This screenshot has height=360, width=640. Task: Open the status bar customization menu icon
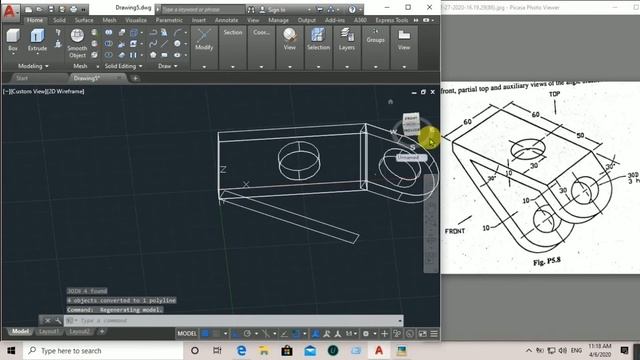click(x=434, y=333)
